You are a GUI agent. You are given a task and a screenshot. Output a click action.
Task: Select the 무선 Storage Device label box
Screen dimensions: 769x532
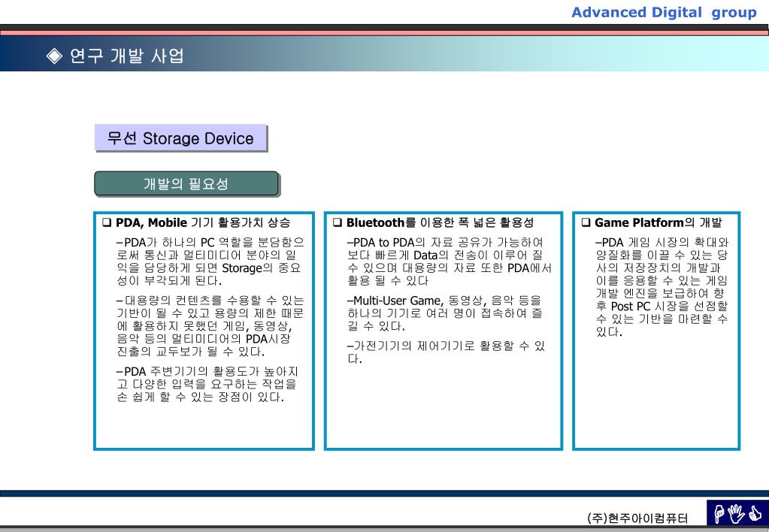pos(180,138)
